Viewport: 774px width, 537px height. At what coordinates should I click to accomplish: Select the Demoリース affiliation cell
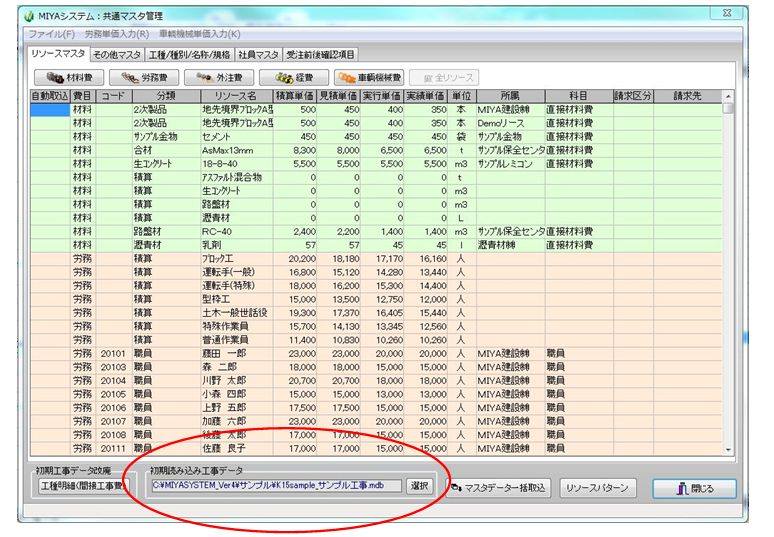tap(510, 123)
